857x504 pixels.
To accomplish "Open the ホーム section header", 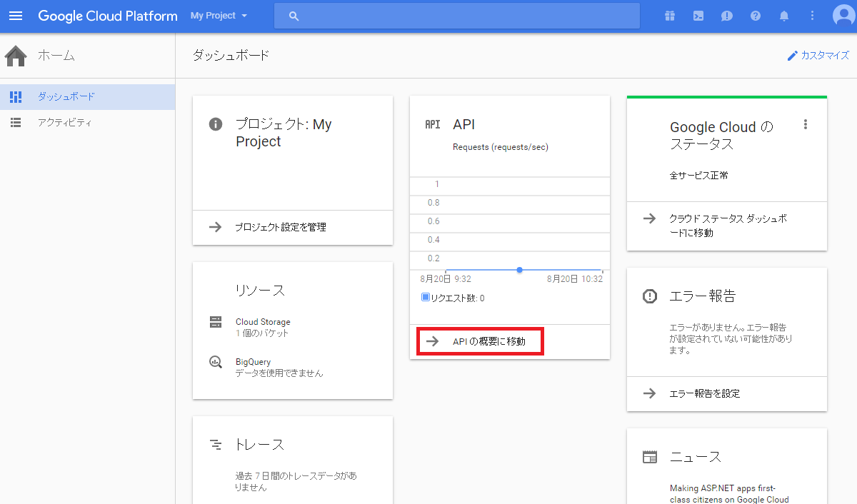I will [x=56, y=55].
